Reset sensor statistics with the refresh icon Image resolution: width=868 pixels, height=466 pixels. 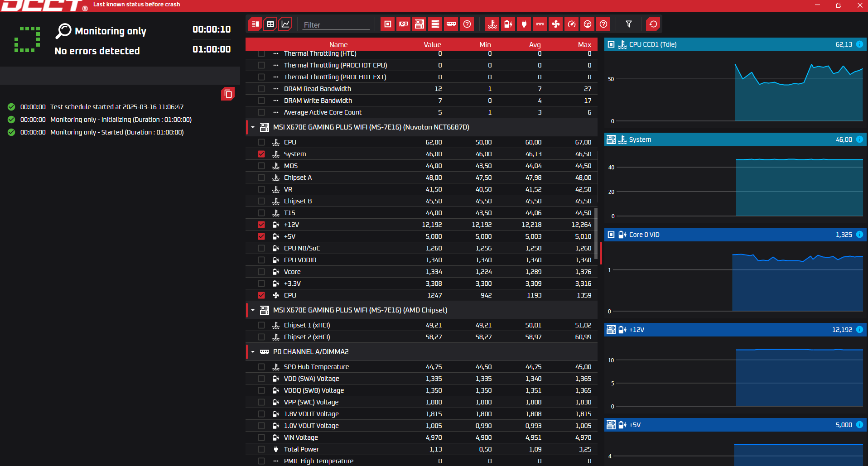(653, 24)
